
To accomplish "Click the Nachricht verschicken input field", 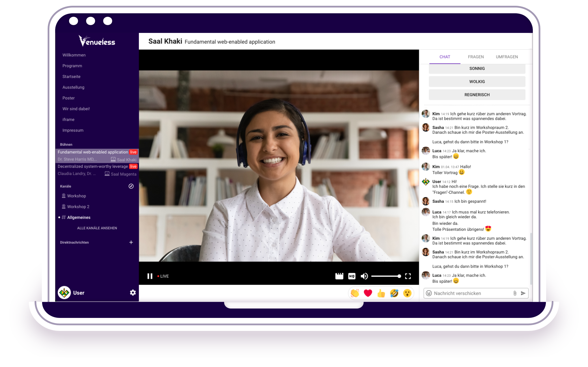I will click(x=471, y=293).
